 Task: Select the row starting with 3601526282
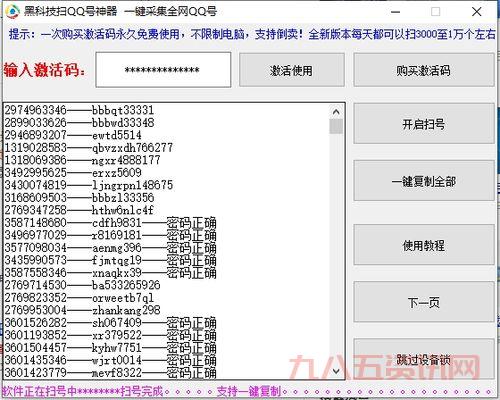point(110,322)
